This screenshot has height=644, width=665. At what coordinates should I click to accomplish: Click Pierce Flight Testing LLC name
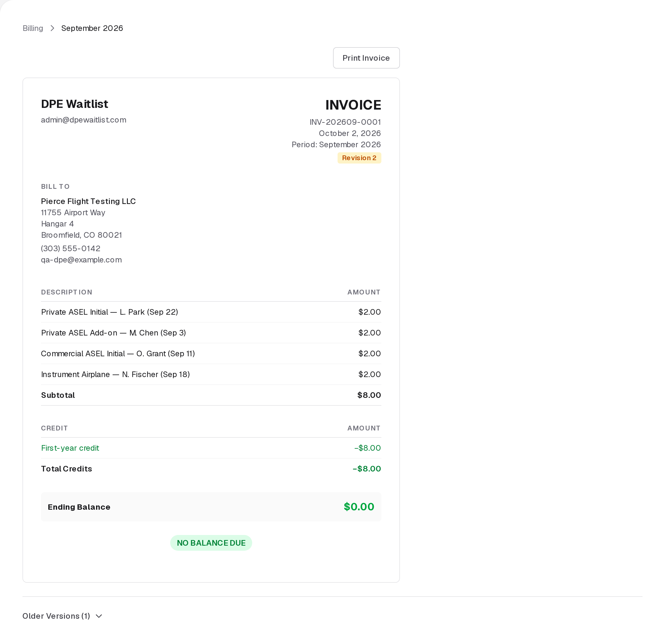[x=88, y=201]
